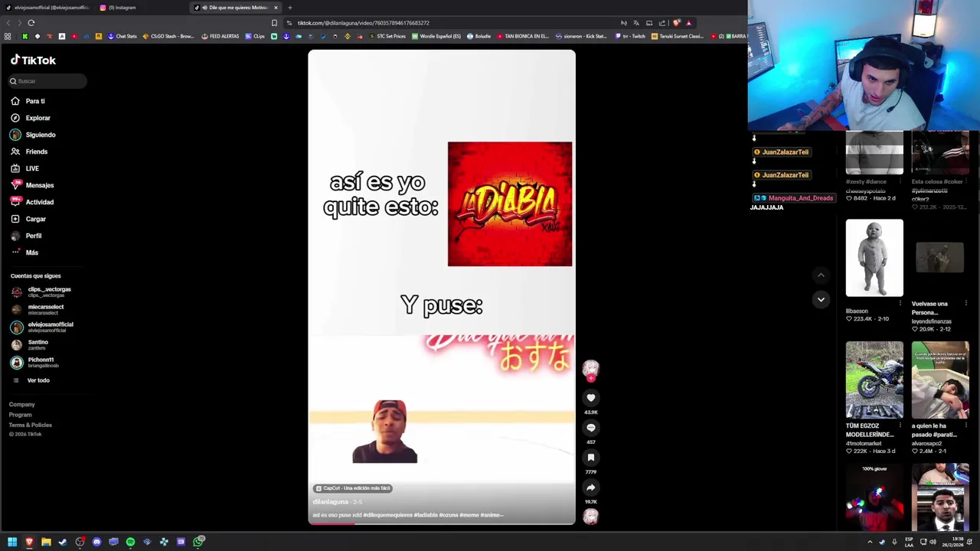This screenshot has width=980, height=551.
Task: Open the baby figure video thumbnail
Action: (874, 258)
